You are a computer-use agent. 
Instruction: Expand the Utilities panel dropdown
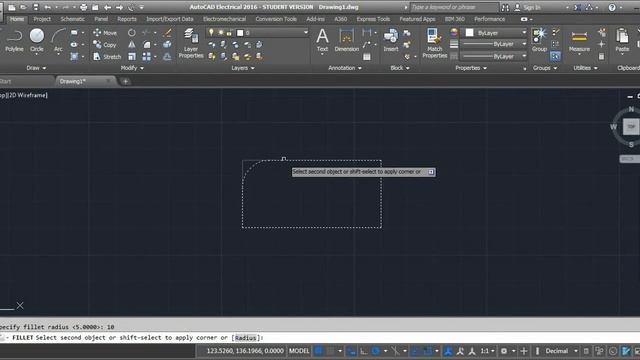coord(585,68)
